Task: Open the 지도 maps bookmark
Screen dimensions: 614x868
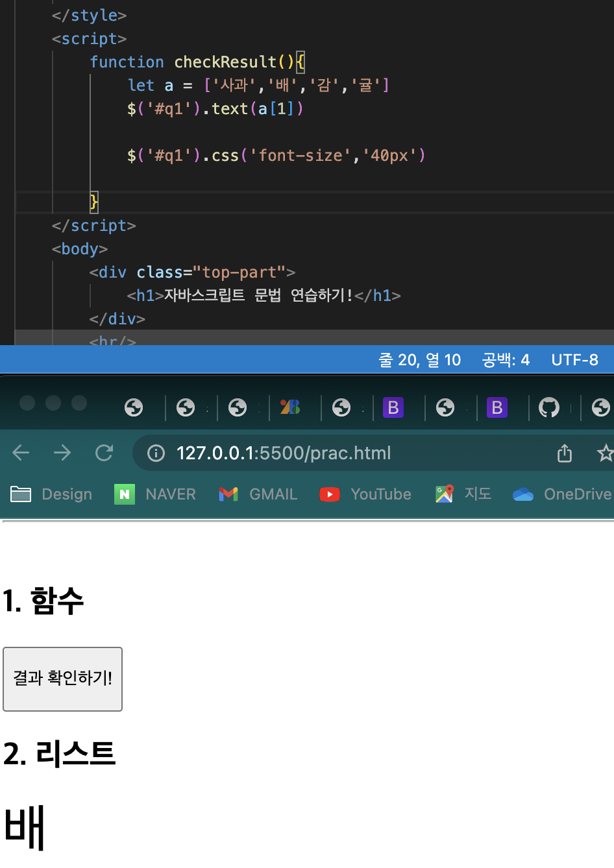Action: pyautogui.click(x=463, y=494)
